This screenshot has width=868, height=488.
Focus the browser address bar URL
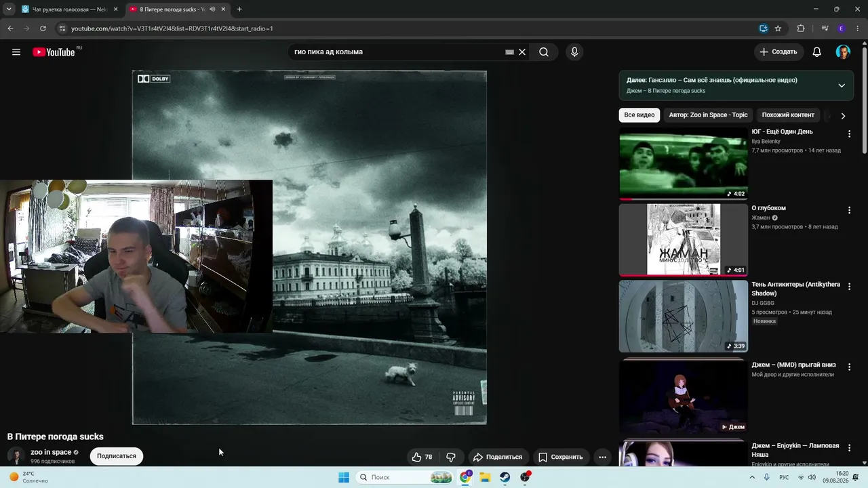[172, 28]
